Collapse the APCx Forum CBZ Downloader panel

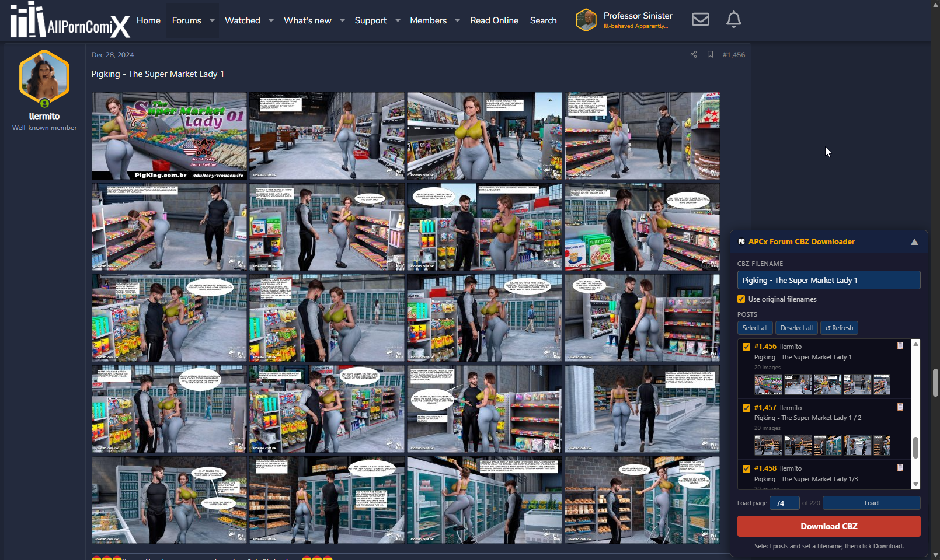914,242
